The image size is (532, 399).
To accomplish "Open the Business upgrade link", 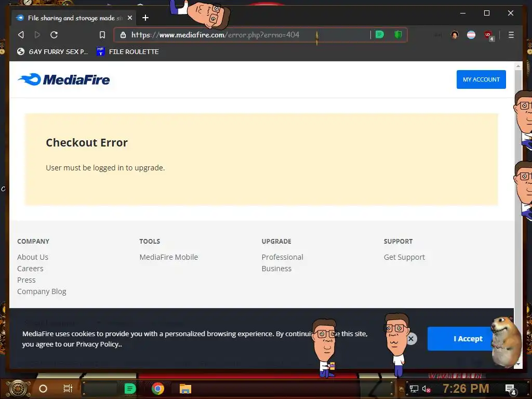I will [x=276, y=269].
